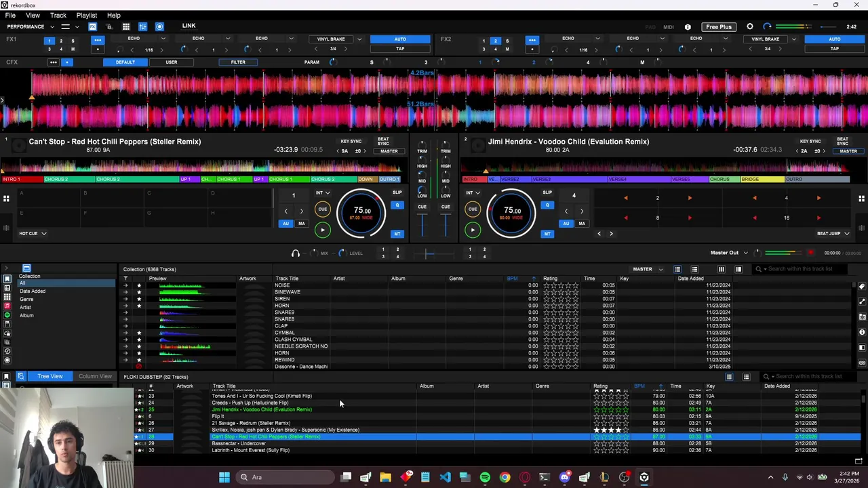Image resolution: width=868 pixels, height=488 pixels.
Task: Click the FX1 three-dots options button
Action: pos(98,40)
